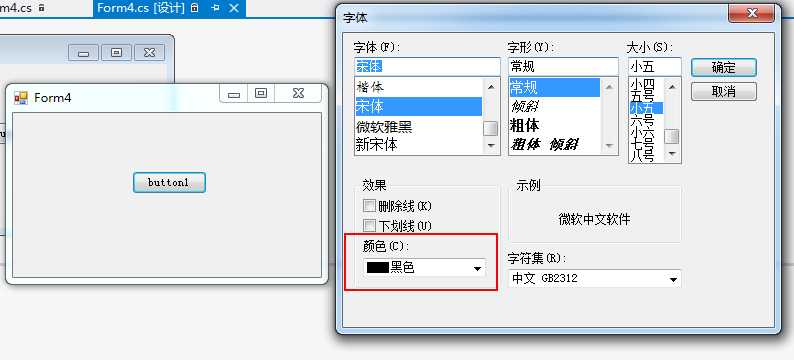Click font list scrollbar thumb

tap(491, 129)
